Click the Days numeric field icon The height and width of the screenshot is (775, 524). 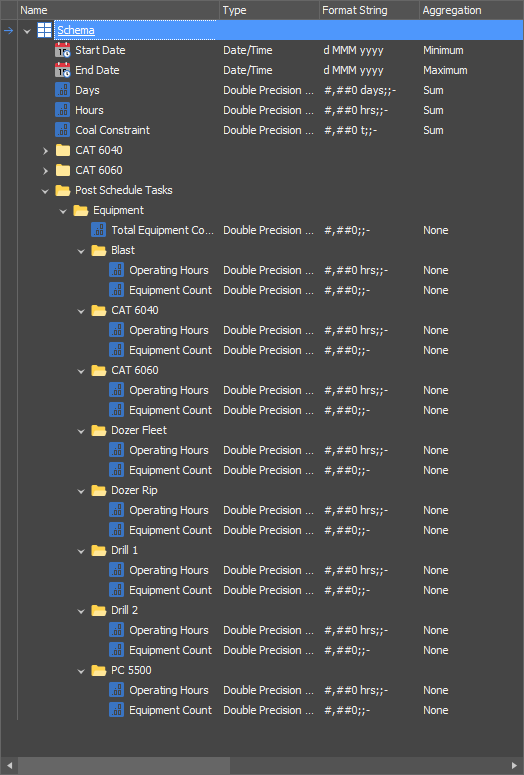[x=62, y=90]
